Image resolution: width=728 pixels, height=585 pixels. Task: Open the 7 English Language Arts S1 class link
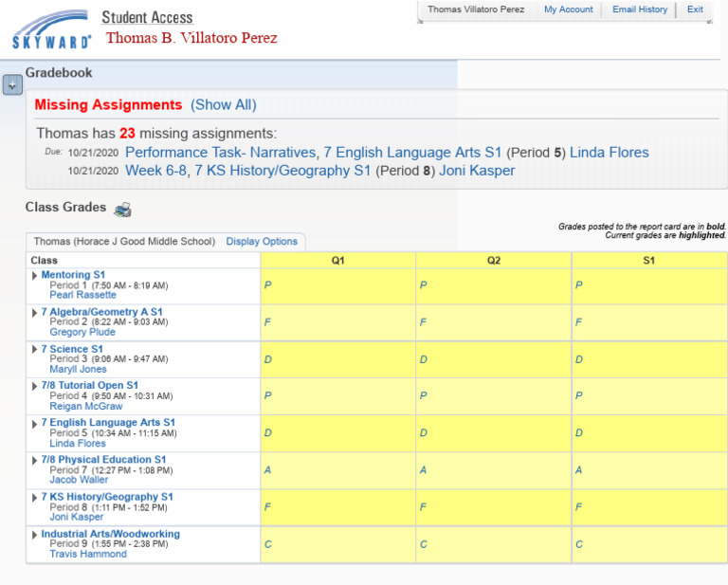point(108,422)
